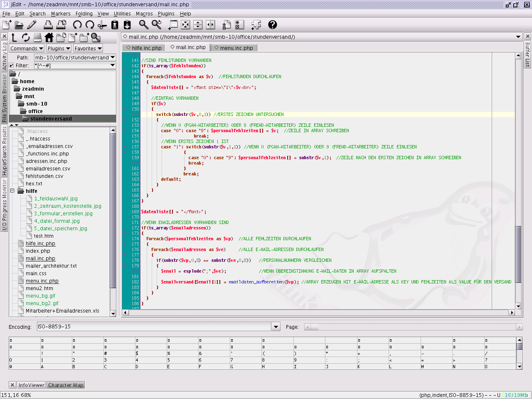Click the Open File toolbar icon

pos(19,25)
